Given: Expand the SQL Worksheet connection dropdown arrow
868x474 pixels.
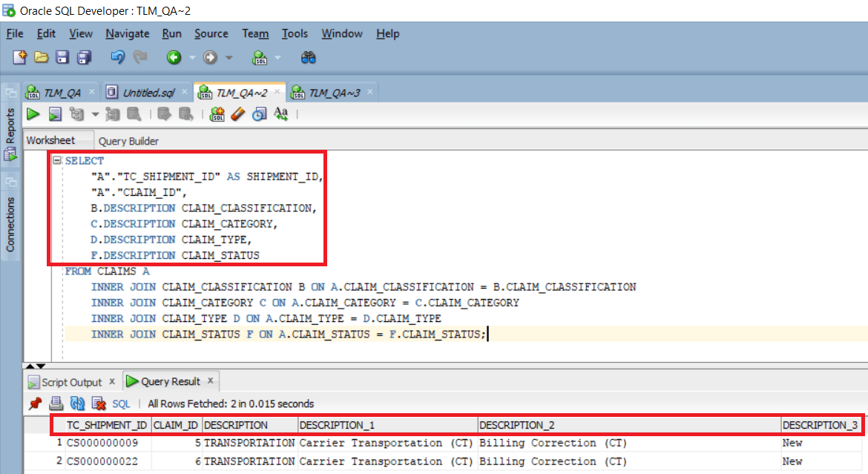Looking at the screenshot, I should (x=278, y=58).
